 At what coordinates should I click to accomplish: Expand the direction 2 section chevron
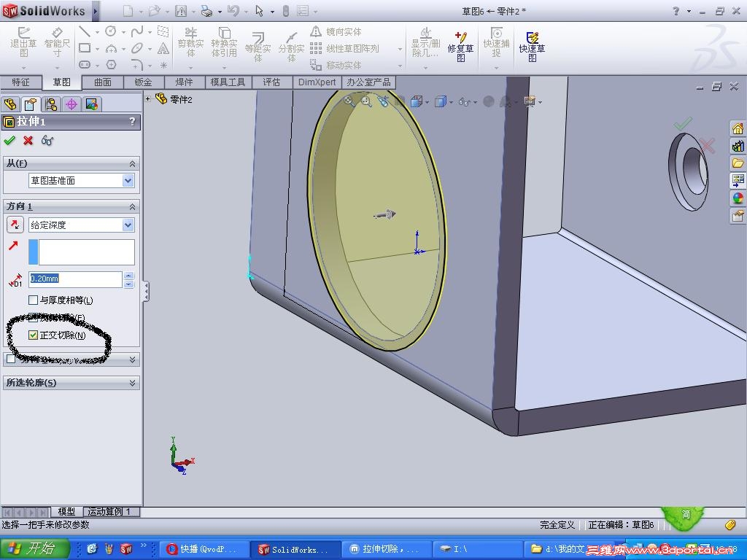tap(132, 360)
